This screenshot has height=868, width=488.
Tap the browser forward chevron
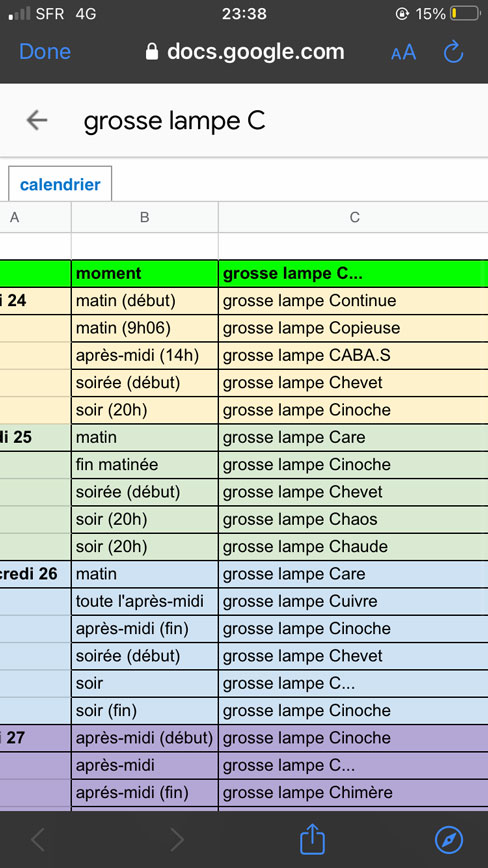tap(177, 840)
